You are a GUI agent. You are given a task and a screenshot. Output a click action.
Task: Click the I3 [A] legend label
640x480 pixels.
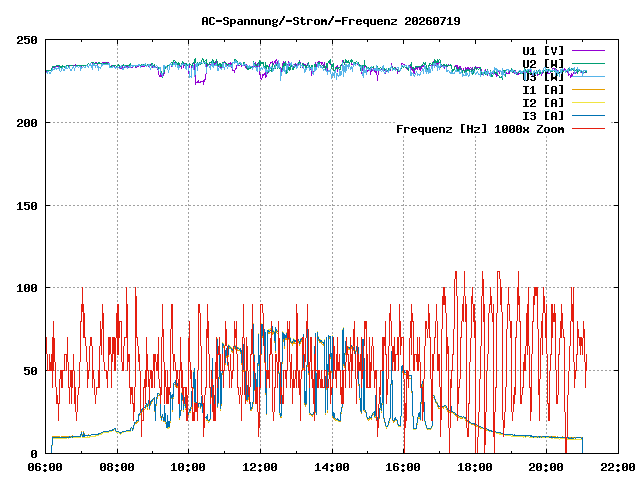(x=543, y=116)
